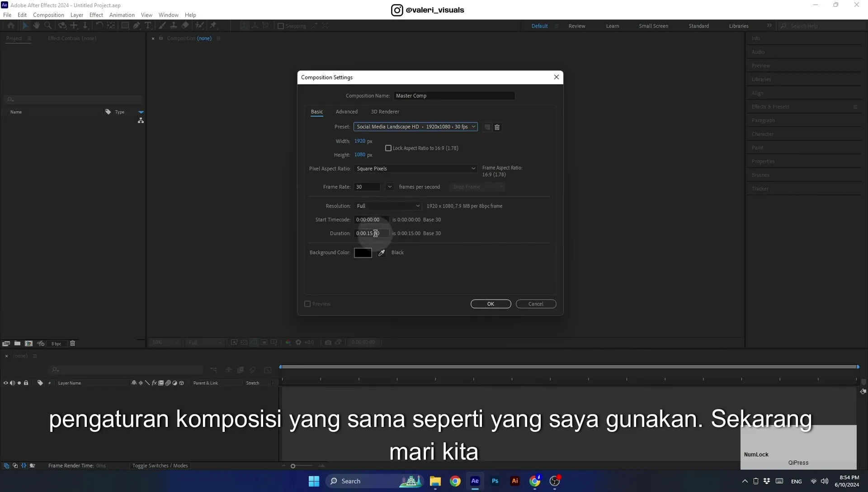Enable Lock Aspect Ratio to 16:9
The height and width of the screenshot is (492, 868).
388,148
